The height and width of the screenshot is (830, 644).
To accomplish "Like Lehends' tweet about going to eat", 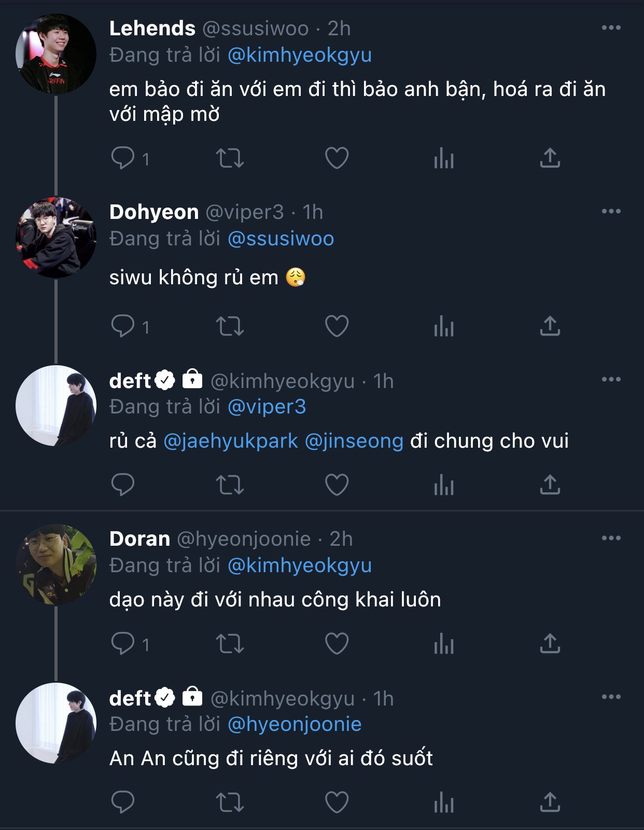I will (x=337, y=158).
